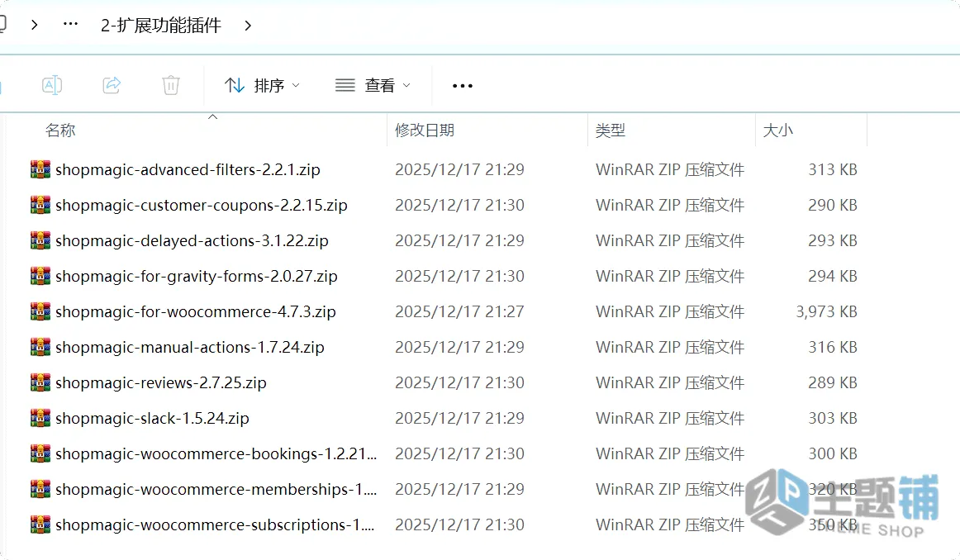Click date cell of shopmagic-slack row

(460, 418)
